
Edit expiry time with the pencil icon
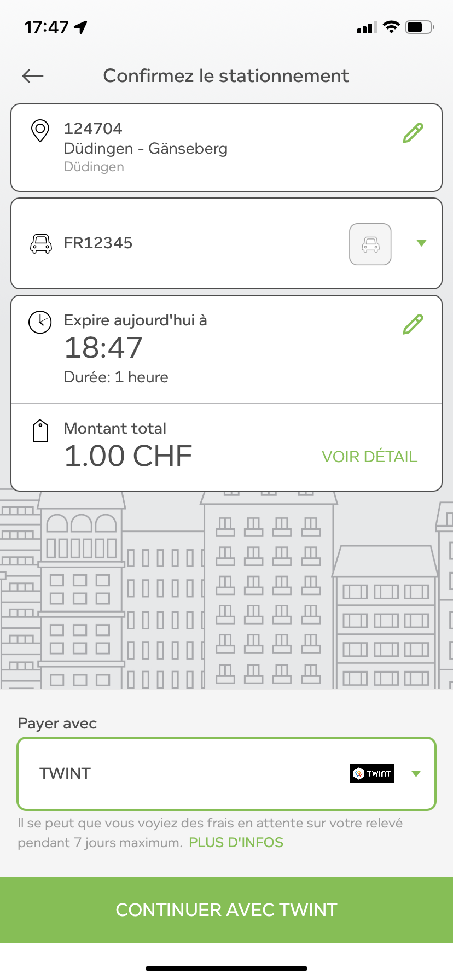click(x=413, y=324)
